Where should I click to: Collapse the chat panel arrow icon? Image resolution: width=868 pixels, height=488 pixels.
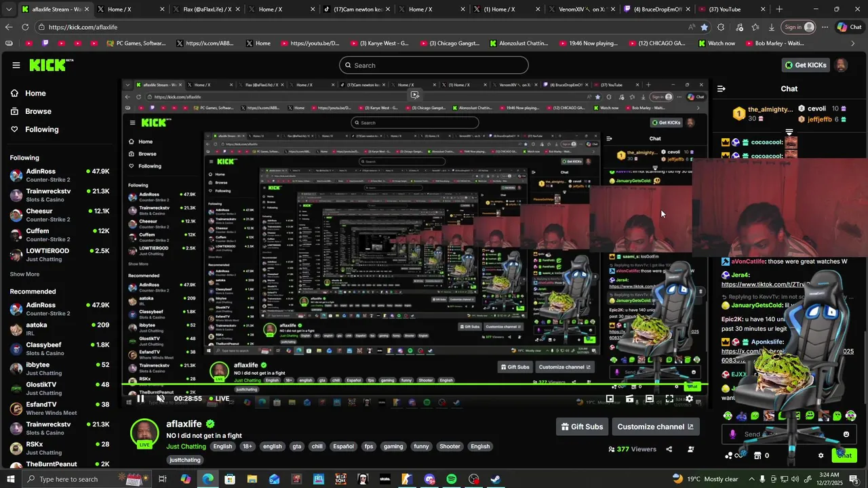722,89
